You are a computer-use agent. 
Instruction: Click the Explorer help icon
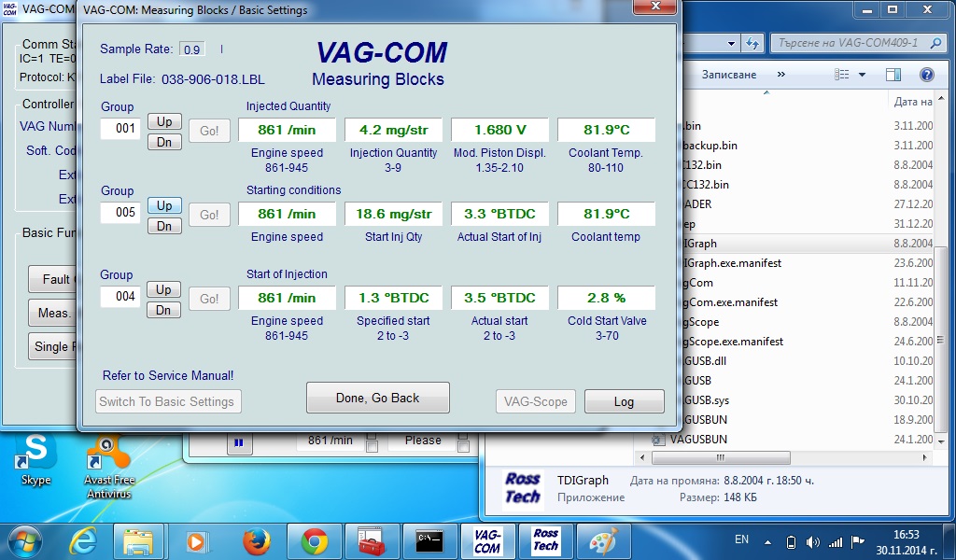pos(926,75)
